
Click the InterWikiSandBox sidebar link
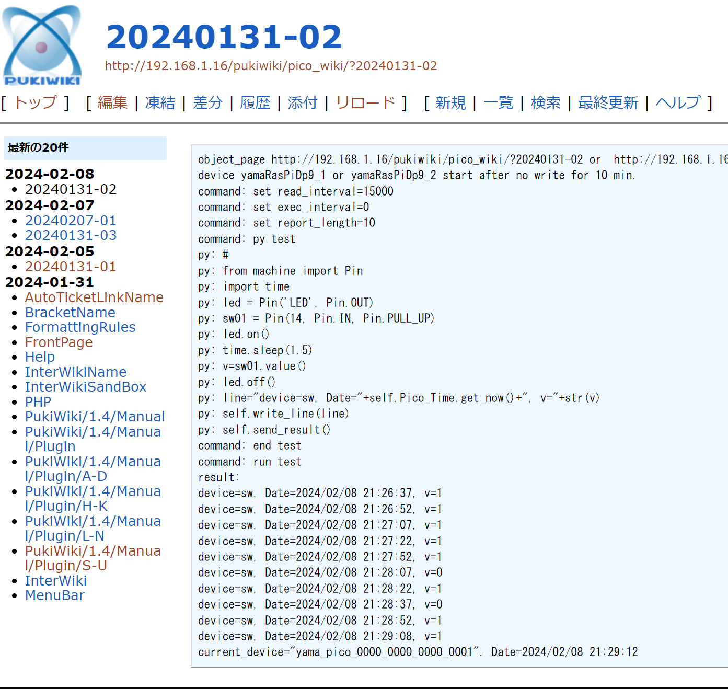tap(86, 387)
